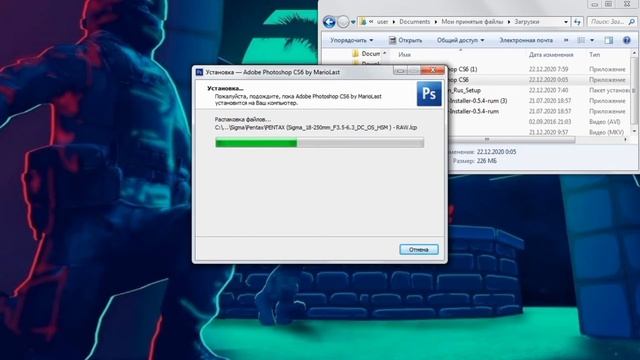Click 'Мои принятые файлы' breadcrumb segment
Image resolution: width=640 pixels, height=360 pixels.
pos(472,22)
